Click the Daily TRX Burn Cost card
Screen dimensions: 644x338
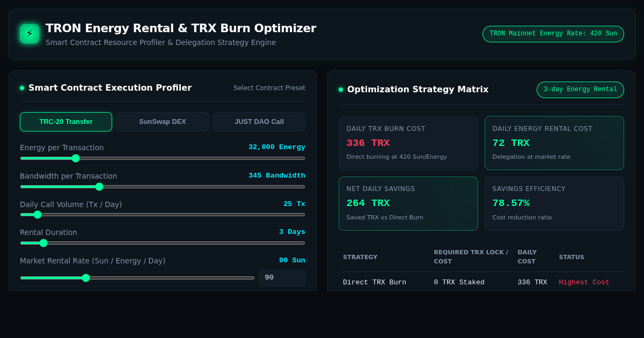408,143
